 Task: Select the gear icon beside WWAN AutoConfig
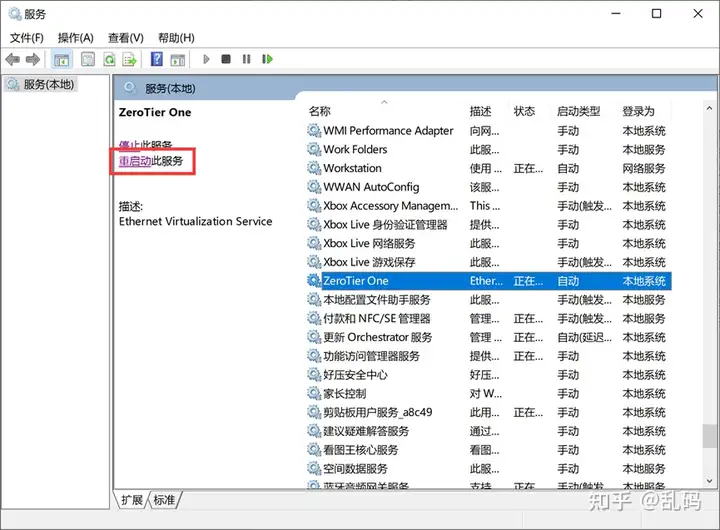click(x=314, y=187)
